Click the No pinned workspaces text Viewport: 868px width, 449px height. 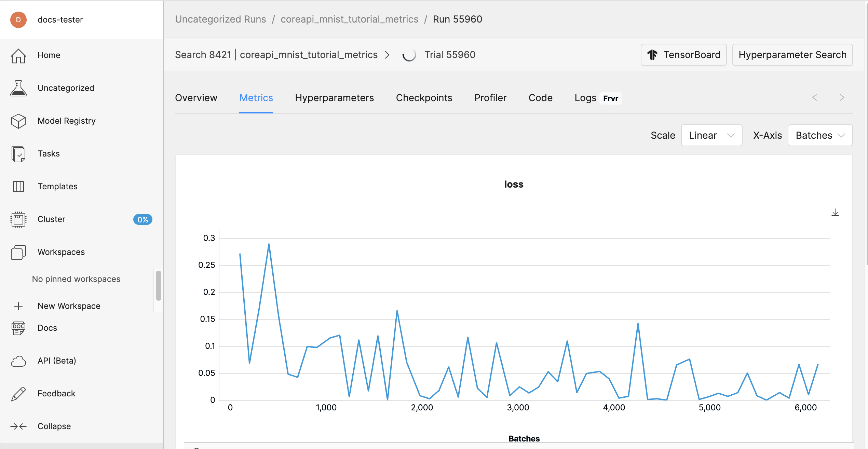click(x=76, y=279)
